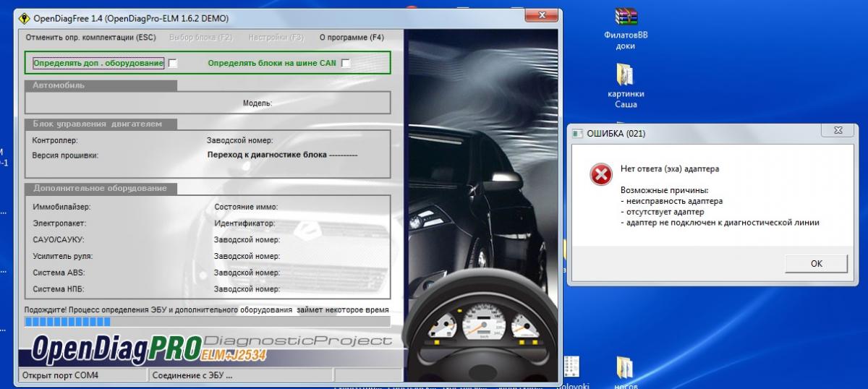Click Переход к диагностике блока text
The image size is (868, 389).
[x=282, y=155]
